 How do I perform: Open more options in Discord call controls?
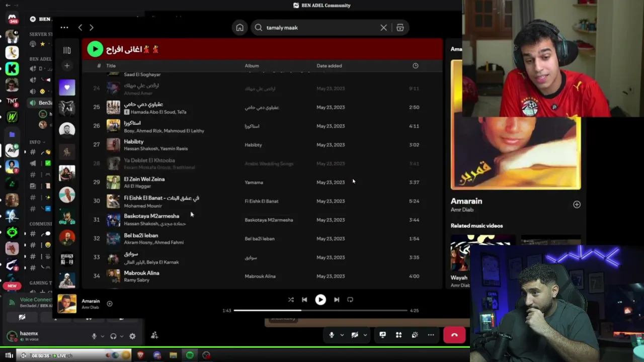pos(431,335)
